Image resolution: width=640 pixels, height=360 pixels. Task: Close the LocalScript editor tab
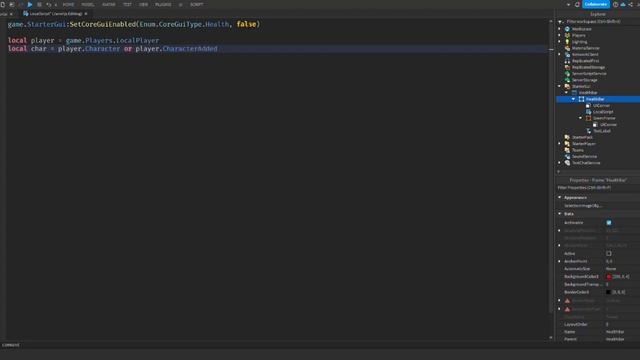[86, 14]
